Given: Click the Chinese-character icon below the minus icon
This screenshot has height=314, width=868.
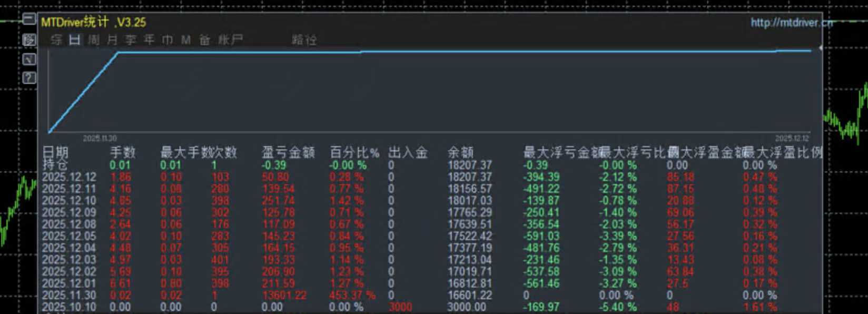Looking at the screenshot, I should [29, 40].
